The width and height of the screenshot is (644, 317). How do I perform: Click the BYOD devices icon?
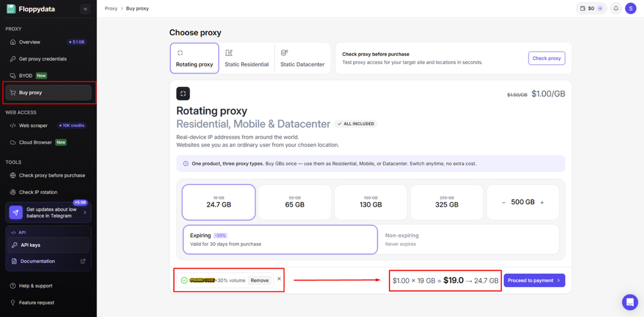click(x=13, y=75)
